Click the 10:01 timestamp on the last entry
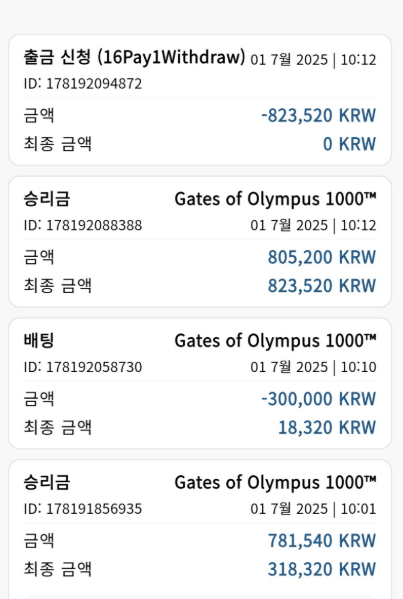This screenshot has height=599, width=403. [x=358, y=509]
